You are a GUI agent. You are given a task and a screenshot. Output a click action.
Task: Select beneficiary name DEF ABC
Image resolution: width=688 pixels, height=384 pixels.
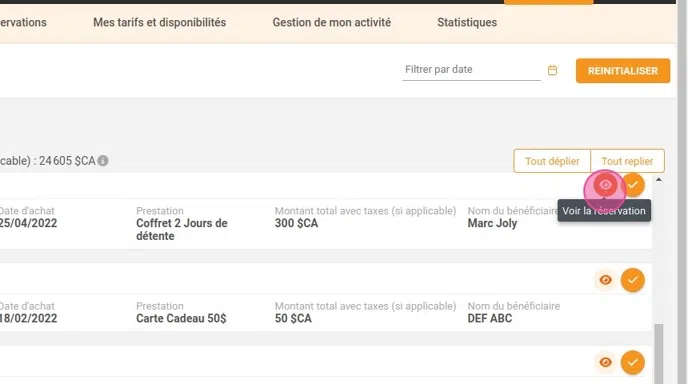point(490,319)
